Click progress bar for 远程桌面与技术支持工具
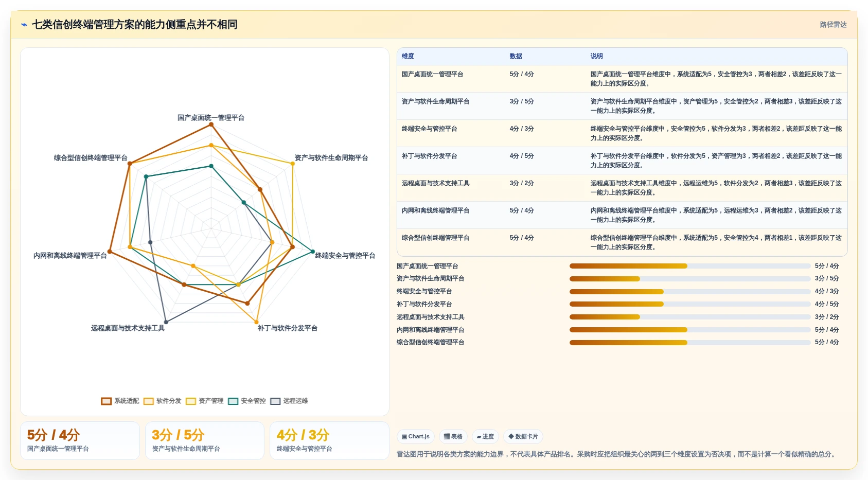This screenshot has width=868, height=480. point(690,317)
